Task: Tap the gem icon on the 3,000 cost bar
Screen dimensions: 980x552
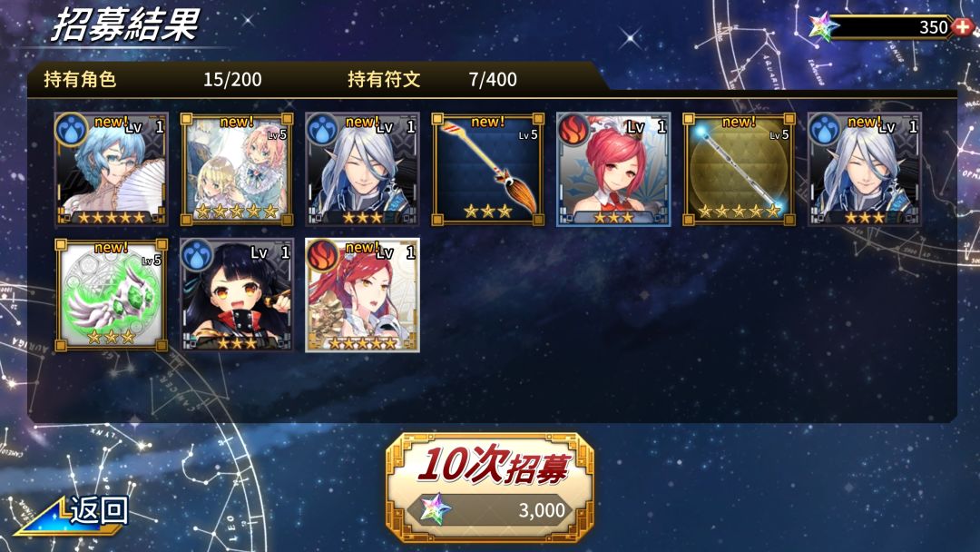Action: coord(436,508)
